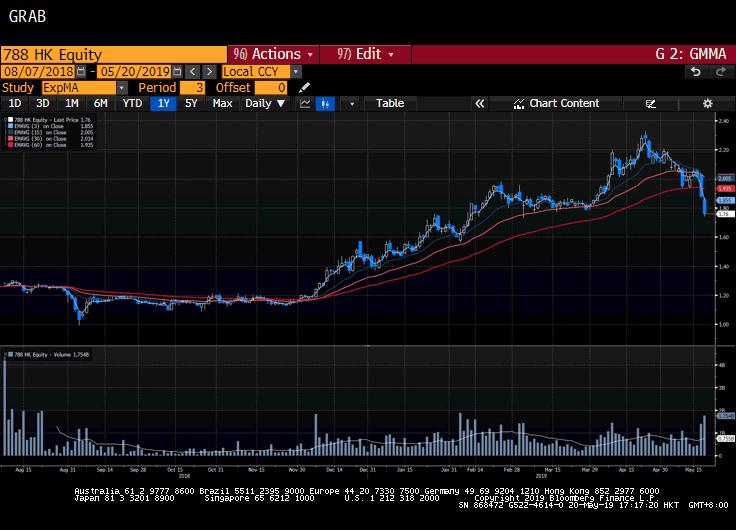
Task: Open chart settings gear icon
Action: tap(707, 103)
